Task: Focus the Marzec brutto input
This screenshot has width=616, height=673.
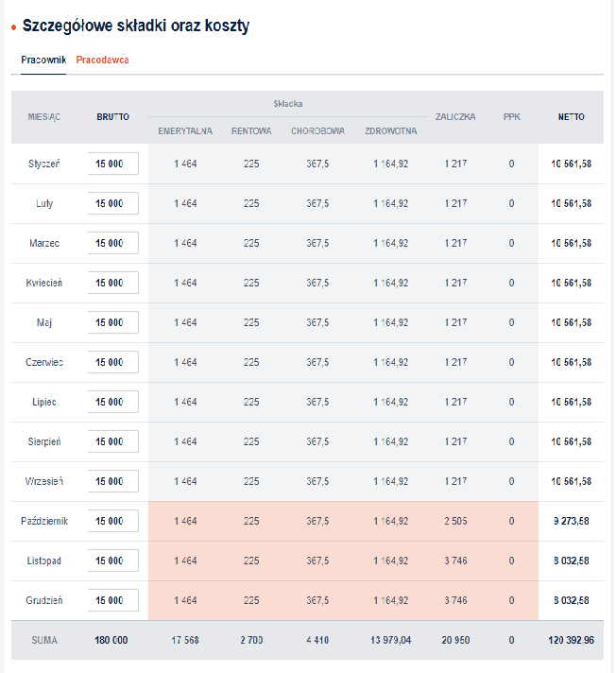Action: point(113,243)
